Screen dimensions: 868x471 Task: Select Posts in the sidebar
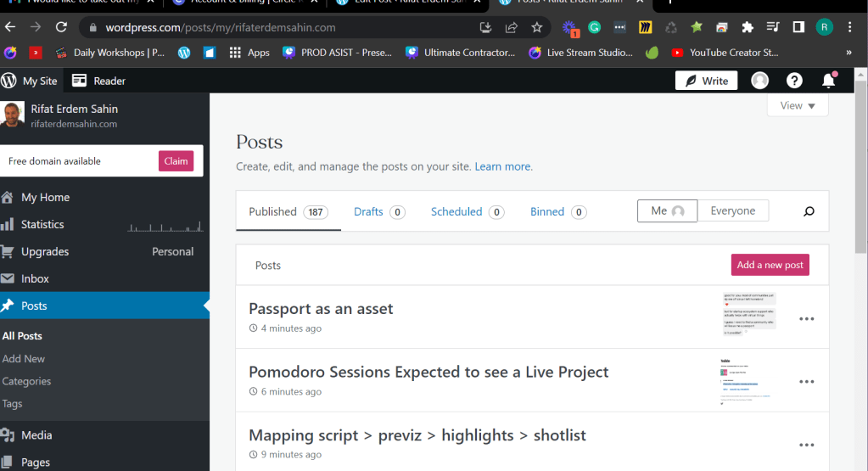click(104, 306)
